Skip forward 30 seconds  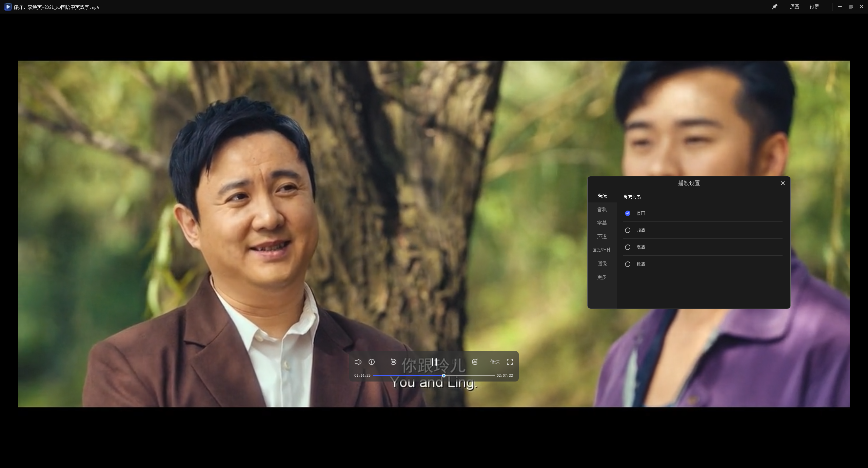pyautogui.click(x=475, y=362)
